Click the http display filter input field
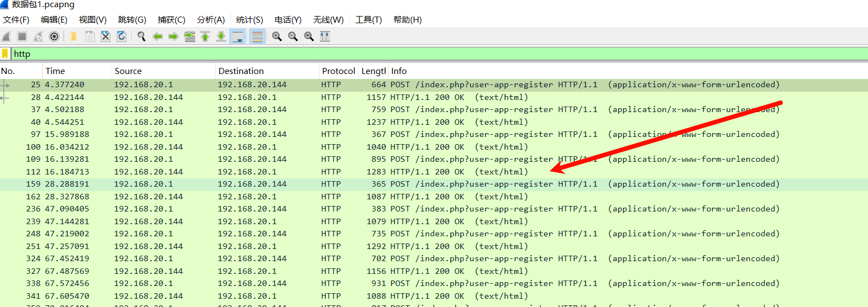 pos(387,54)
